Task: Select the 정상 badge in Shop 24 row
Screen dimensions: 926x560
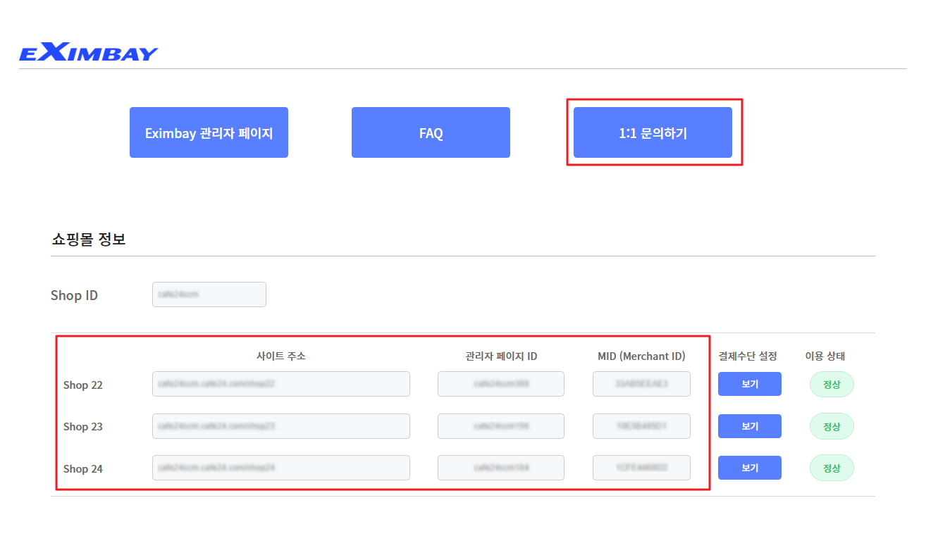Action: [x=832, y=468]
